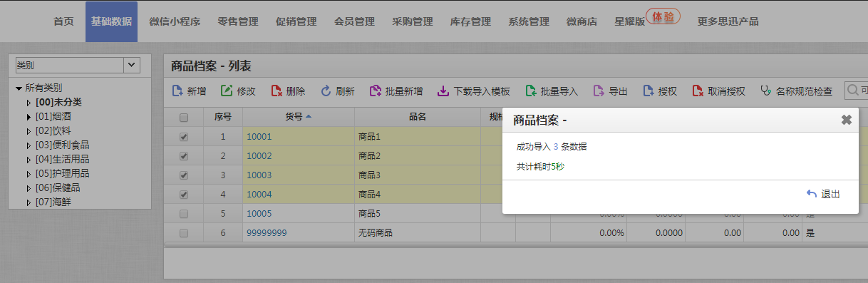Click the 退出 exit button in dialog
Screen dimensions: 868x283
[823, 194]
